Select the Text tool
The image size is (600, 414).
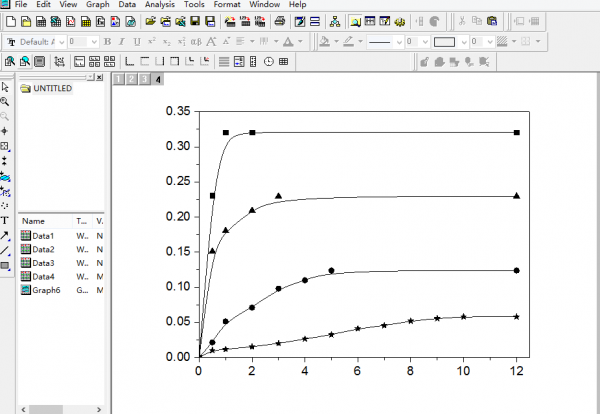coord(5,220)
